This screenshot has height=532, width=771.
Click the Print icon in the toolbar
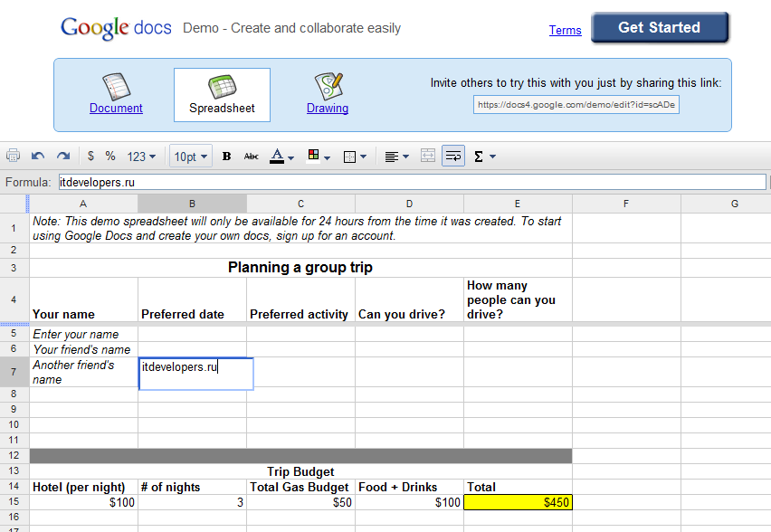(14, 157)
